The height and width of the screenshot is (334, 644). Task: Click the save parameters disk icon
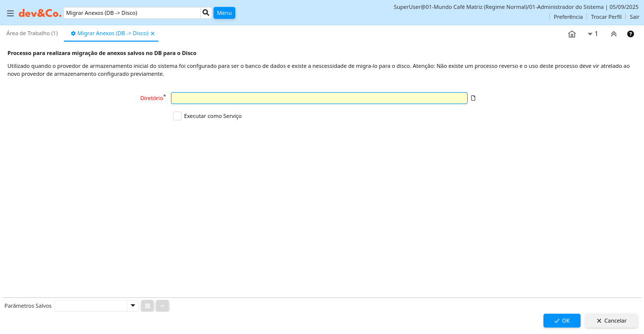tap(147, 306)
